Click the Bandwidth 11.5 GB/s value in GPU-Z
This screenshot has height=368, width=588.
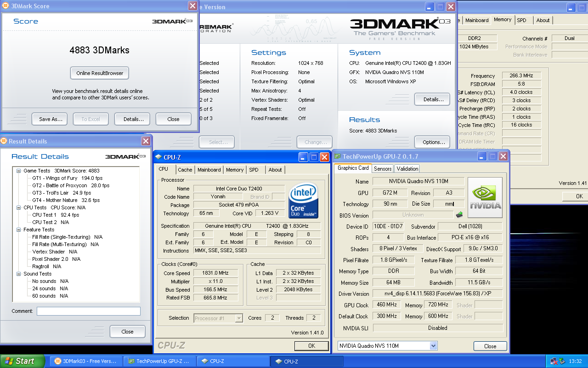[x=480, y=282]
